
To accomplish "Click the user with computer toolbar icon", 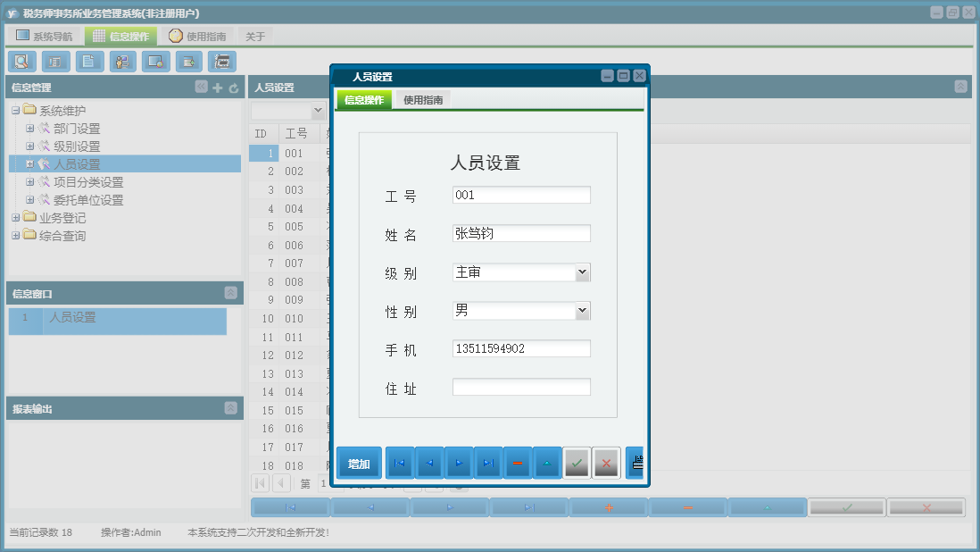I will (x=122, y=62).
